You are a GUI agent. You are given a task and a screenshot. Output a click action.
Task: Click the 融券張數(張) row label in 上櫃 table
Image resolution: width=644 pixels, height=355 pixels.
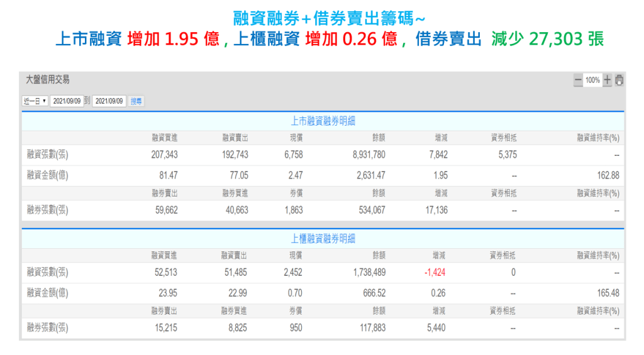coord(48,328)
